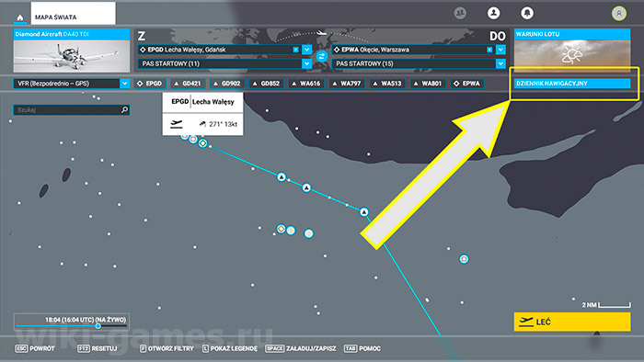Expand the Pas Startowy (11) runway dropdown
Image resolution: width=644 pixels, height=362 pixels.
tap(306, 63)
